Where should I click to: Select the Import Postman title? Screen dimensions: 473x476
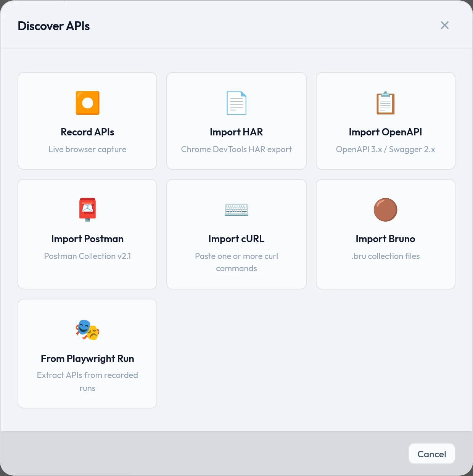87,239
